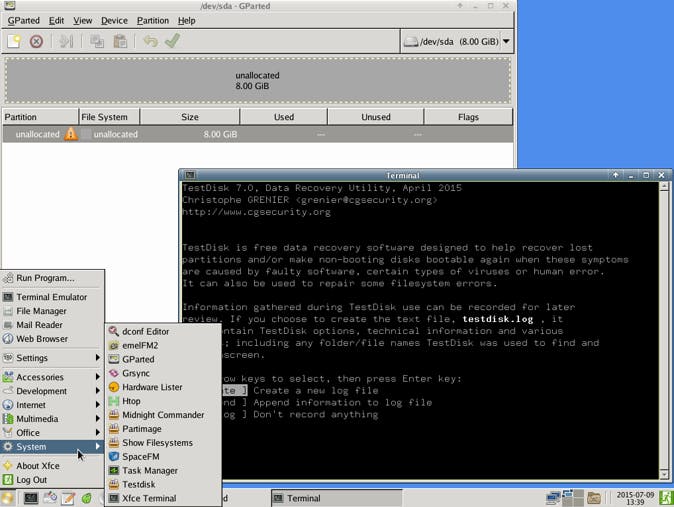This screenshot has width=674, height=507.
Task: Open the GParted menu in the menu bar
Action: click(x=24, y=21)
